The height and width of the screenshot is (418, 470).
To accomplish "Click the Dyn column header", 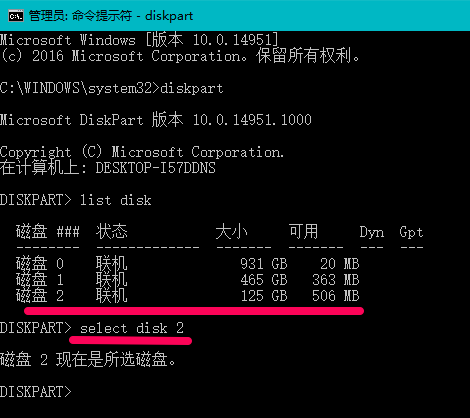I will pos(372,232).
